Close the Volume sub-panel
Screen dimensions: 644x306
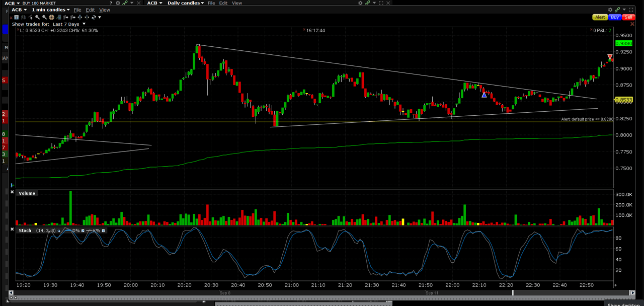[x=12, y=193]
